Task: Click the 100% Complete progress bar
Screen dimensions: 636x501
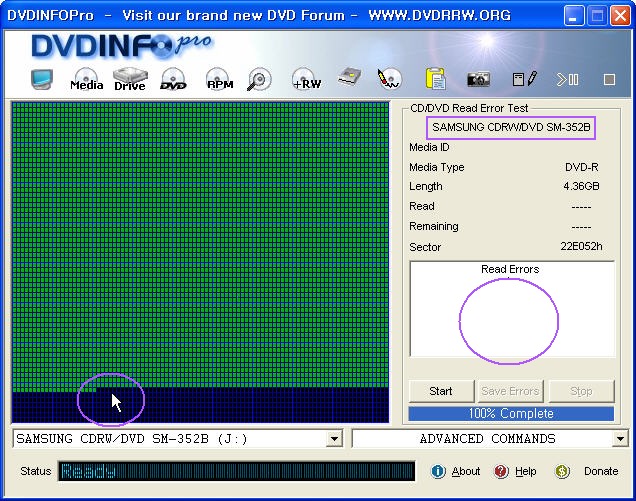Action: tap(511, 413)
